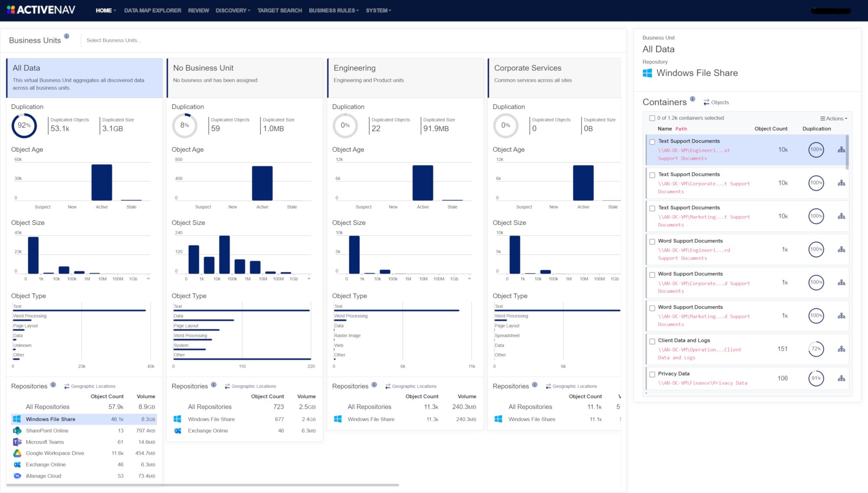Click the Microsoft Teams repository icon
The width and height of the screenshot is (868, 493).
[17, 442]
